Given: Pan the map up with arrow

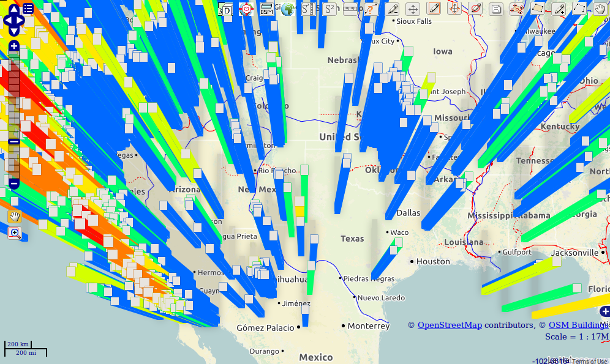Looking at the screenshot, I should 13,9.
